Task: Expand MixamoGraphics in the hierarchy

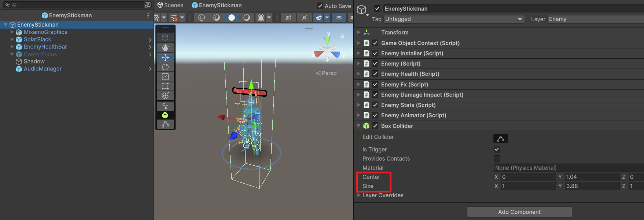Action: [12, 32]
